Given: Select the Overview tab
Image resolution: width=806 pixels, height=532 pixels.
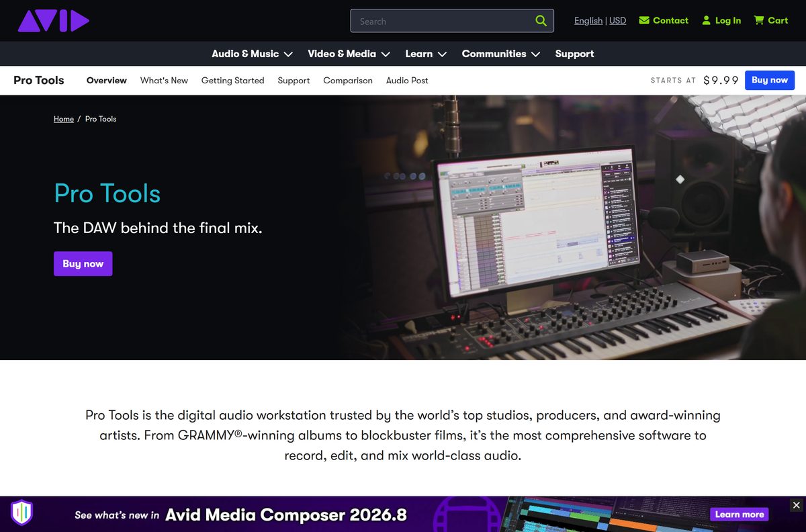Looking at the screenshot, I should (107, 81).
